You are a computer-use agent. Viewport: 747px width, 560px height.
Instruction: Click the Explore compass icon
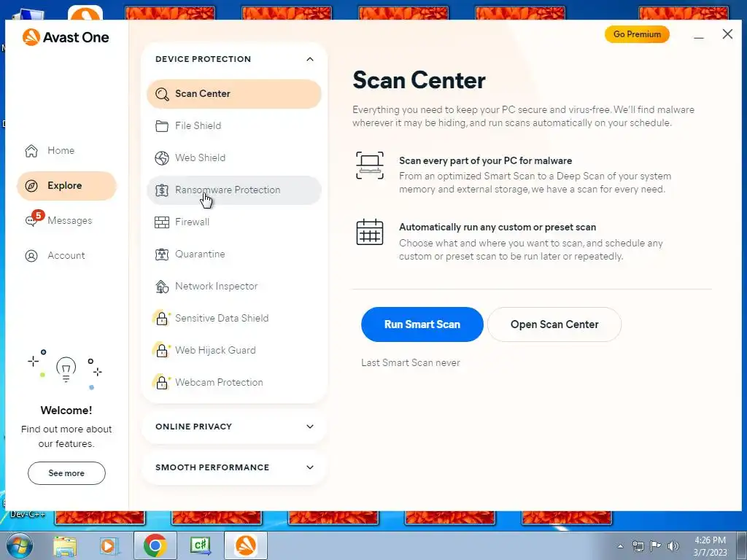pos(31,186)
